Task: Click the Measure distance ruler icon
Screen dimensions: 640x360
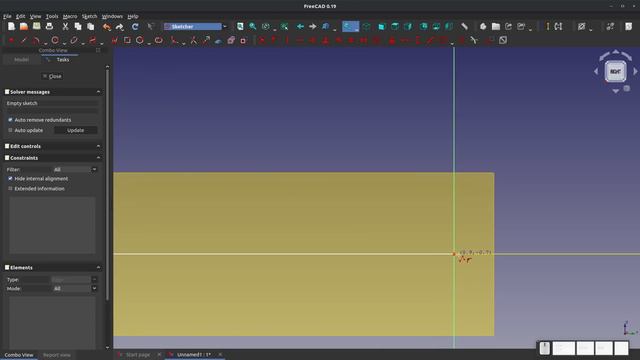Action: [x=464, y=27]
